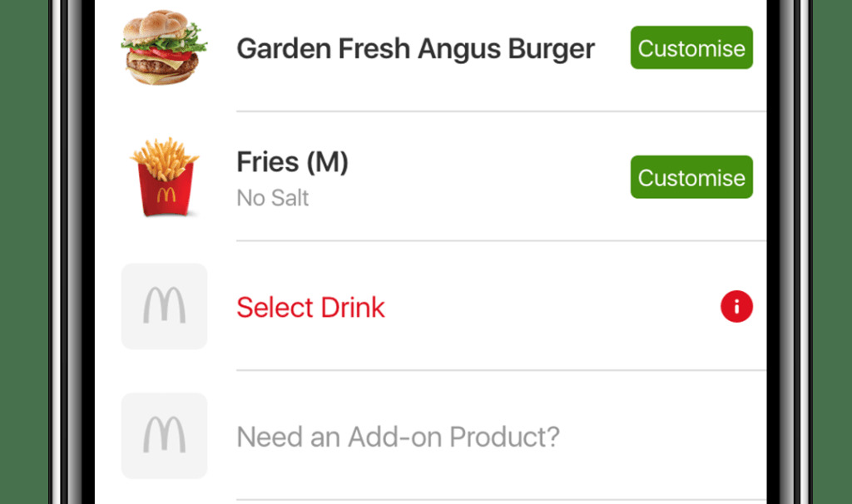Tap the No Salt customisation note
The width and height of the screenshot is (852, 504).
[272, 198]
